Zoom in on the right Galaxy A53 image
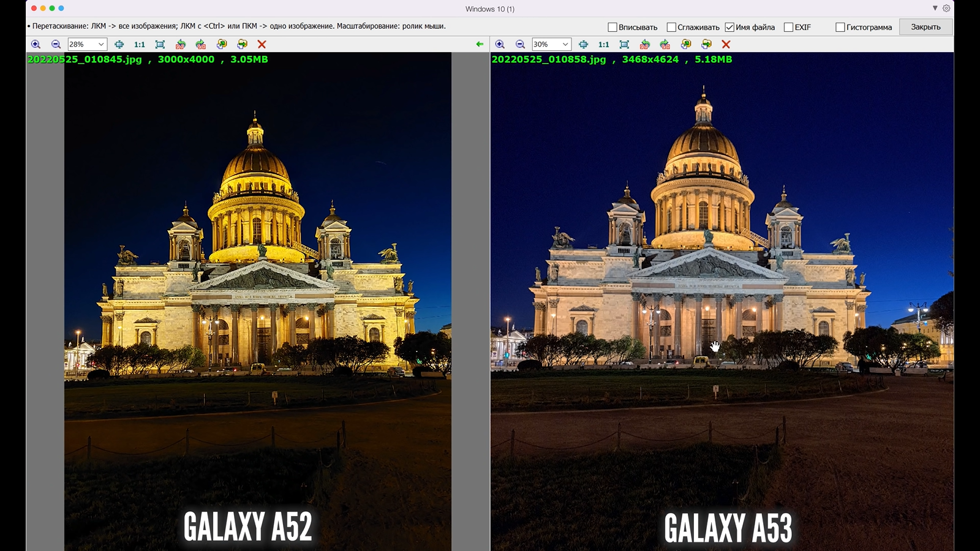This screenshot has height=551, width=980. (x=500, y=44)
